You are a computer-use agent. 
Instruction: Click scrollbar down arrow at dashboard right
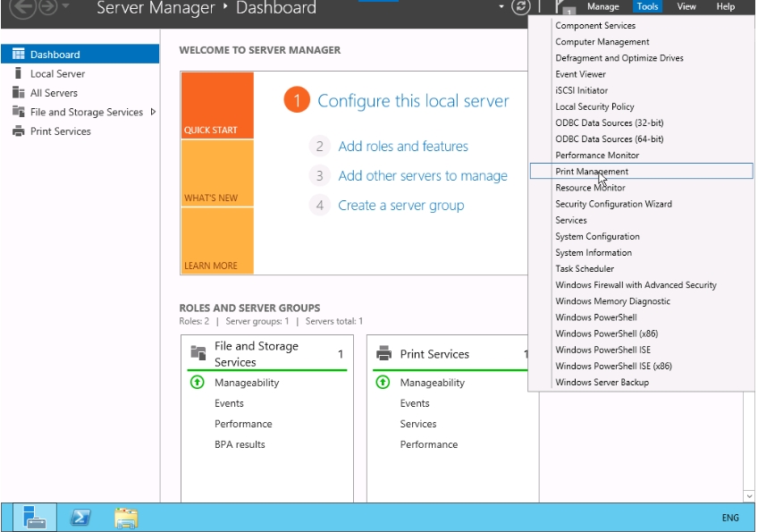(x=749, y=496)
